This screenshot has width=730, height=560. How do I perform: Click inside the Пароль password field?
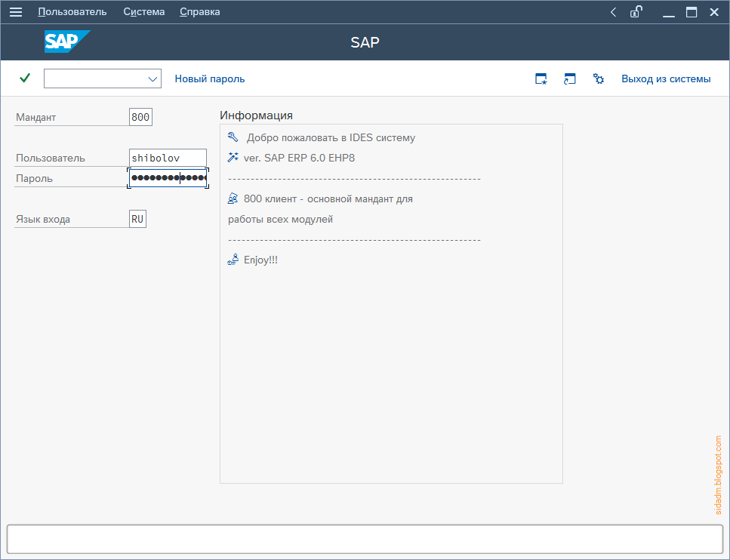pyautogui.click(x=168, y=177)
